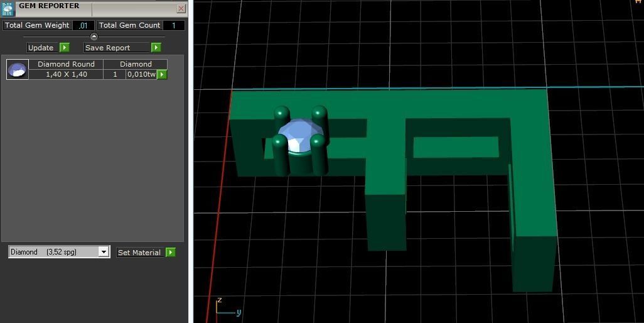Select the Diamond Round gem thumbnail

(x=18, y=70)
